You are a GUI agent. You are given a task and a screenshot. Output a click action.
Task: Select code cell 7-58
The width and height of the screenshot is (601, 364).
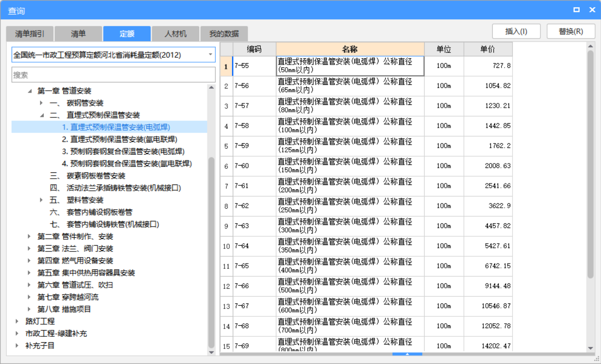point(255,126)
